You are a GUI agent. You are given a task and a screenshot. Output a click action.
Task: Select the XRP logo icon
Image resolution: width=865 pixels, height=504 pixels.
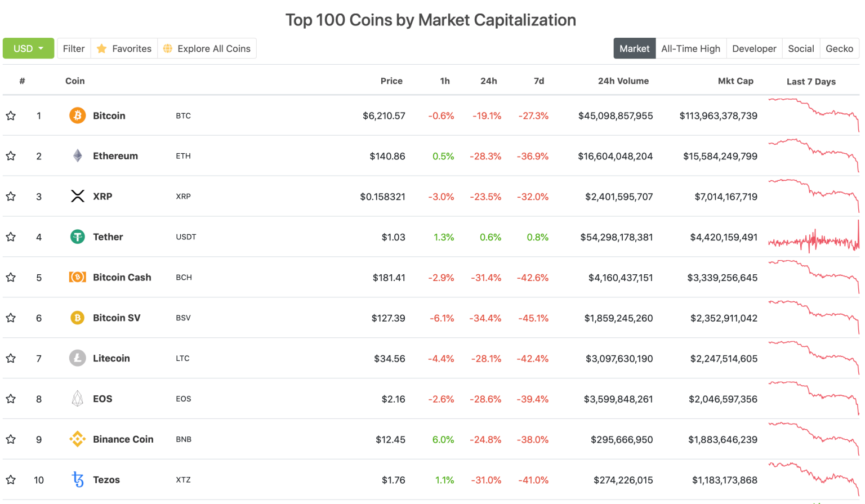coord(77,197)
